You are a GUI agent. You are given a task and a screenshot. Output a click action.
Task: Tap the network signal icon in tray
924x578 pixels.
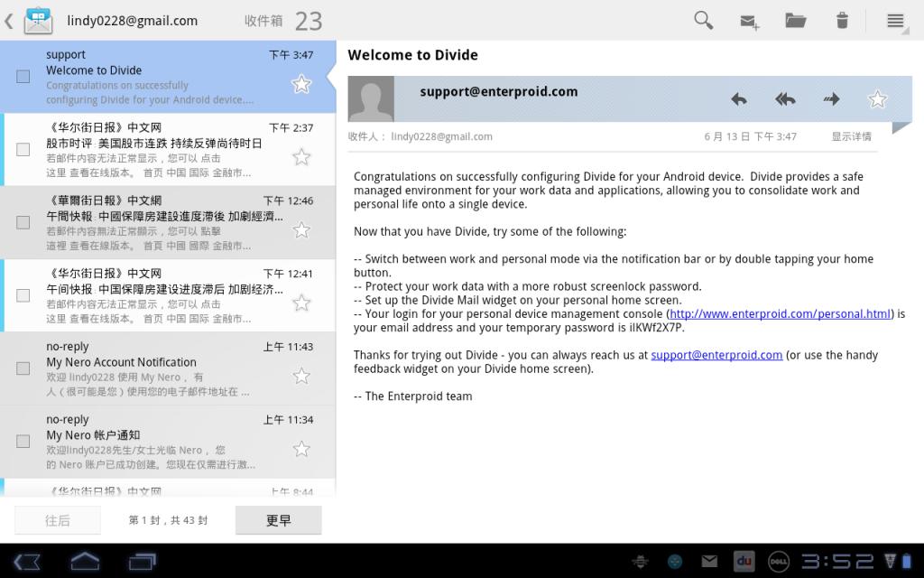click(890, 561)
